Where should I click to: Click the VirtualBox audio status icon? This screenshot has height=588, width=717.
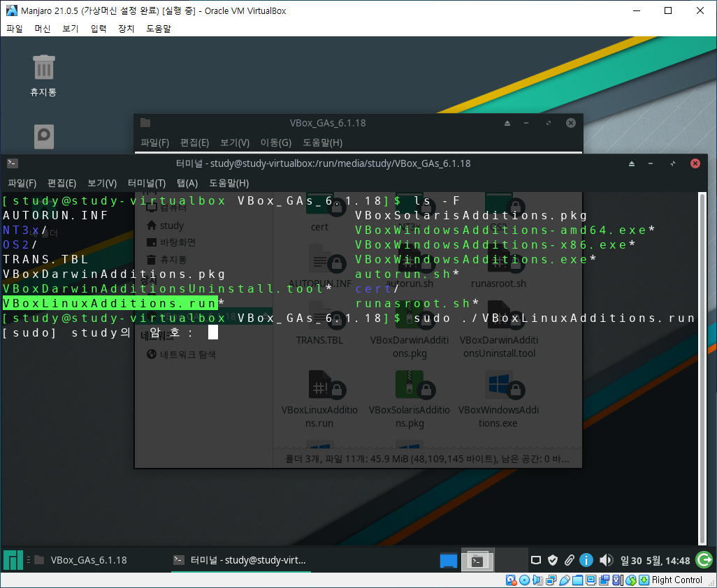(x=538, y=580)
